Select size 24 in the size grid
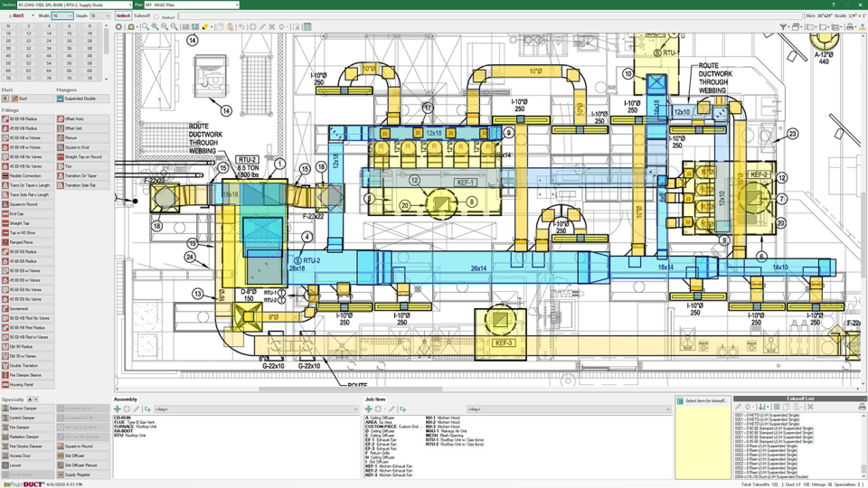 [49, 41]
